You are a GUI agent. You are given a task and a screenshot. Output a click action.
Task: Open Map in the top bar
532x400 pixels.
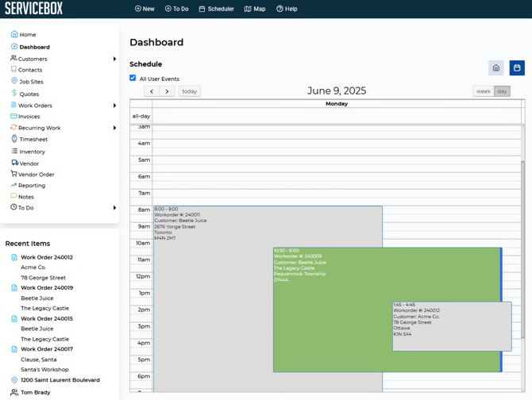point(255,9)
